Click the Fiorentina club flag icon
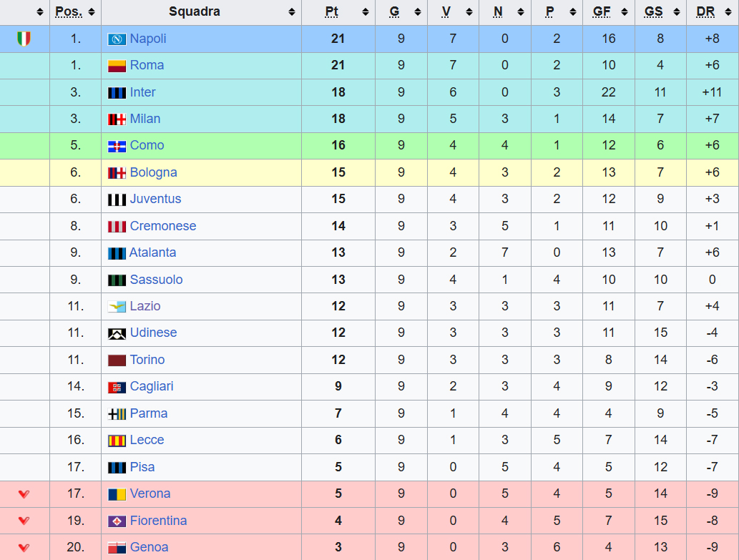The width and height of the screenshot is (739, 560). pyautogui.click(x=117, y=521)
